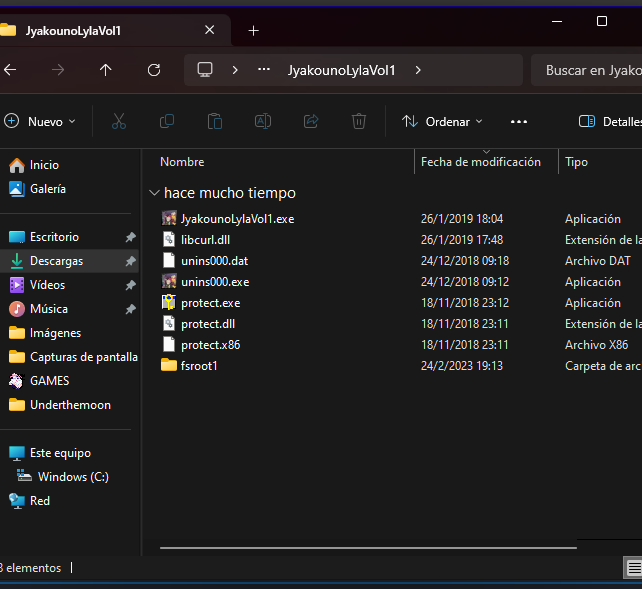This screenshot has width=642, height=589.
Task: Click the PC monitor icon in address bar
Action: (205, 70)
